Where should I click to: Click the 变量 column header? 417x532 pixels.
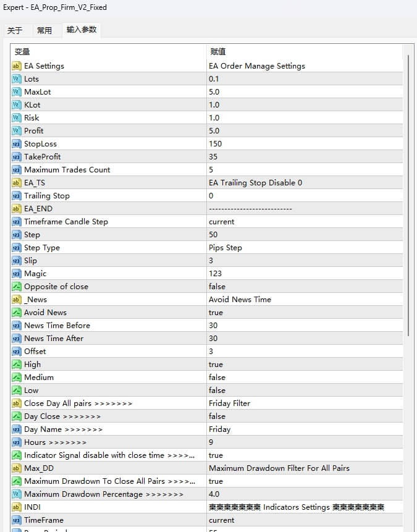(x=108, y=52)
